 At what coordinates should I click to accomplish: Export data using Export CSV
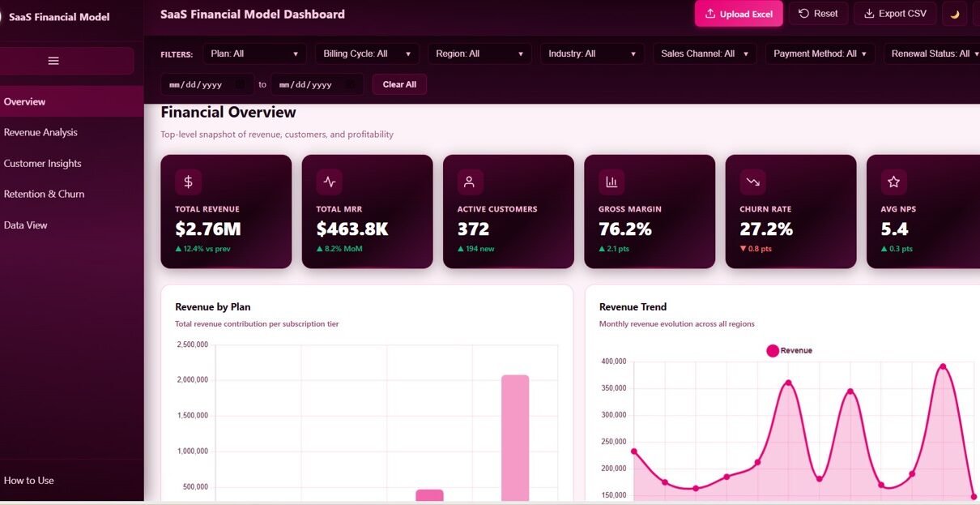click(x=896, y=14)
